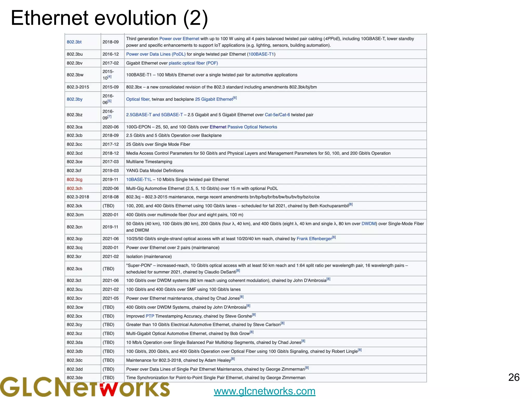Image resolution: width=532 pixels, height=399 pixels.
Task: Select the 802.3cu cell
Action: tap(83, 289)
